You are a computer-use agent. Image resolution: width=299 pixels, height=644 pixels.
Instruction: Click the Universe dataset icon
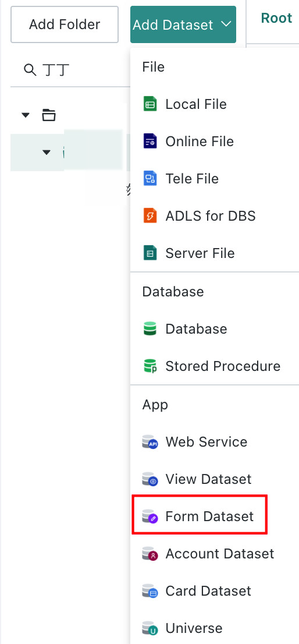pyautogui.click(x=150, y=628)
